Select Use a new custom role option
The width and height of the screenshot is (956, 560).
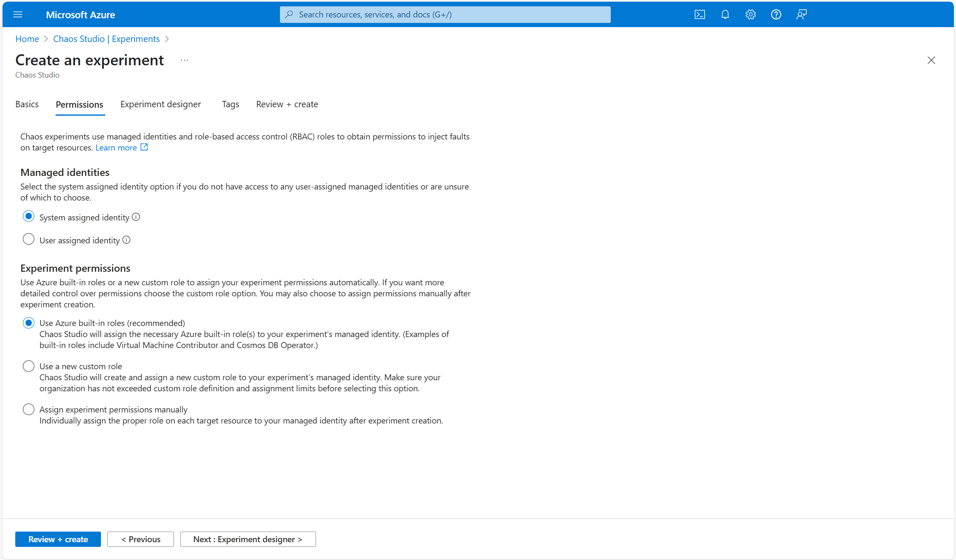click(28, 366)
